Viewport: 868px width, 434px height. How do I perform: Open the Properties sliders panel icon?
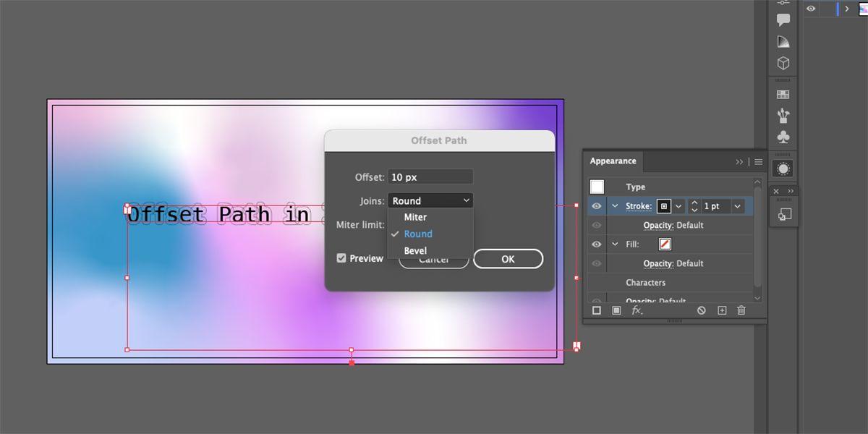[783, 4]
